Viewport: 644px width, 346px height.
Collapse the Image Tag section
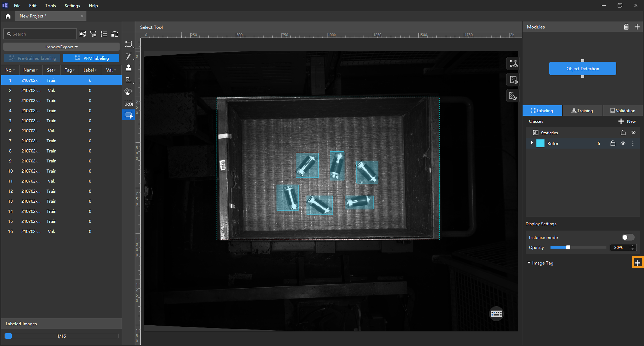pyautogui.click(x=529, y=263)
